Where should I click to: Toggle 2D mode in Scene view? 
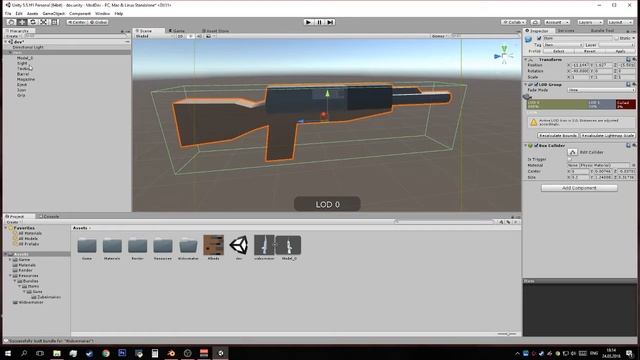click(x=180, y=36)
